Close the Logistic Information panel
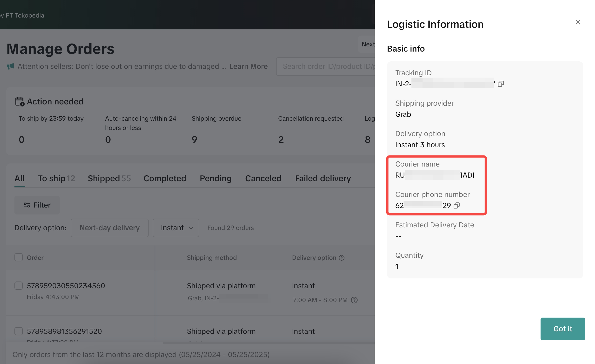 [x=578, y=22]
